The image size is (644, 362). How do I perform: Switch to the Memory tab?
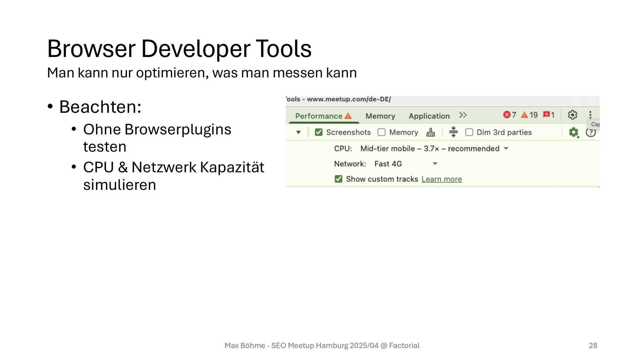tap(380, 116)
